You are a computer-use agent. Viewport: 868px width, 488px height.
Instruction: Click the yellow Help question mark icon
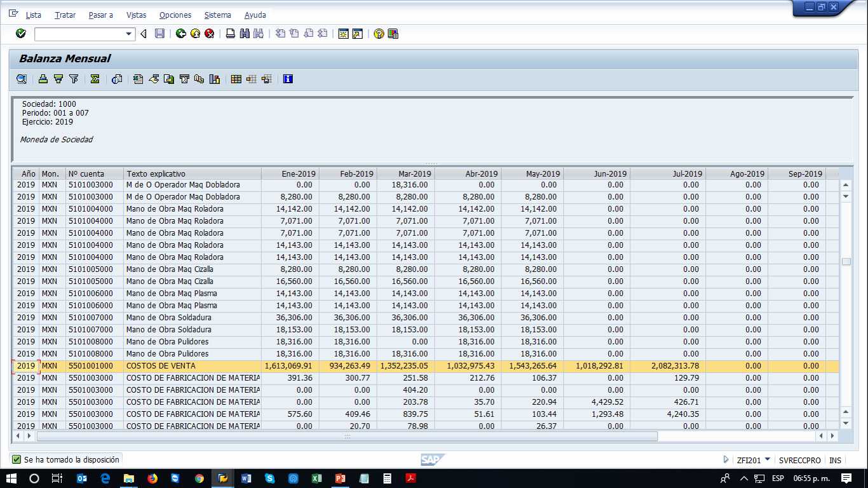[x=379, y=34]
